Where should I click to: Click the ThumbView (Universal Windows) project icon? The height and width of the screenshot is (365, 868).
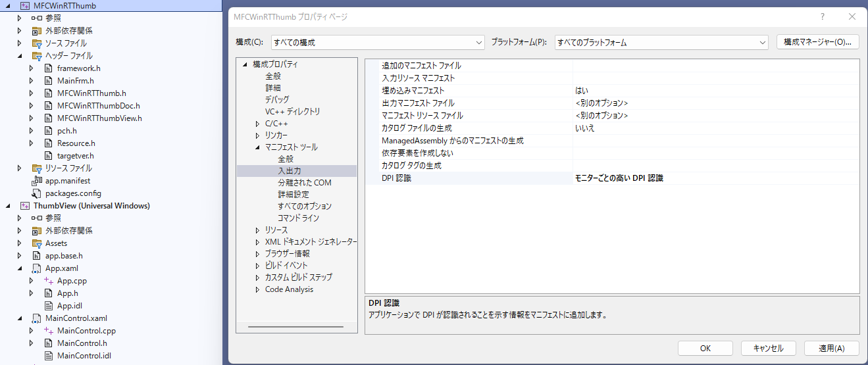coord(25,206)
